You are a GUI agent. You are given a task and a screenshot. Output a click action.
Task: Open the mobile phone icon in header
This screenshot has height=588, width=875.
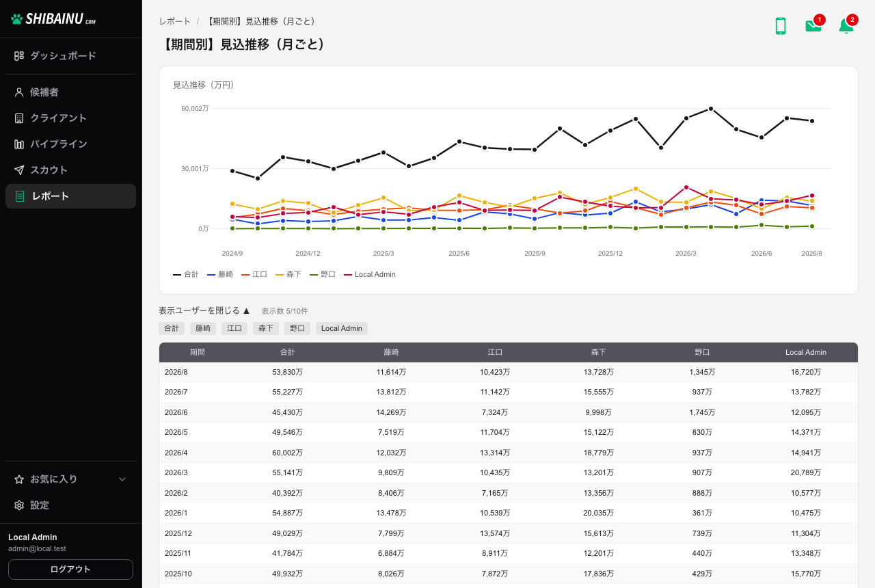[x=780, y=26]
